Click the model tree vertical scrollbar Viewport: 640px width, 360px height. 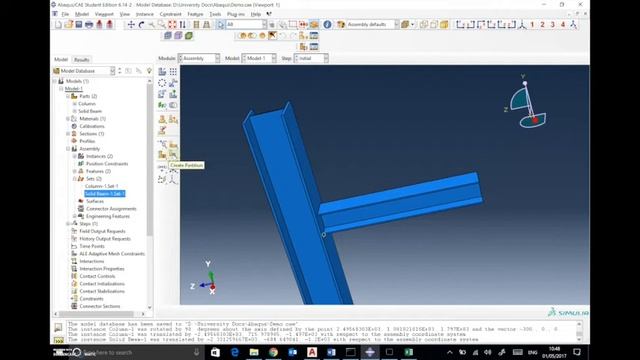coord(149,194)
